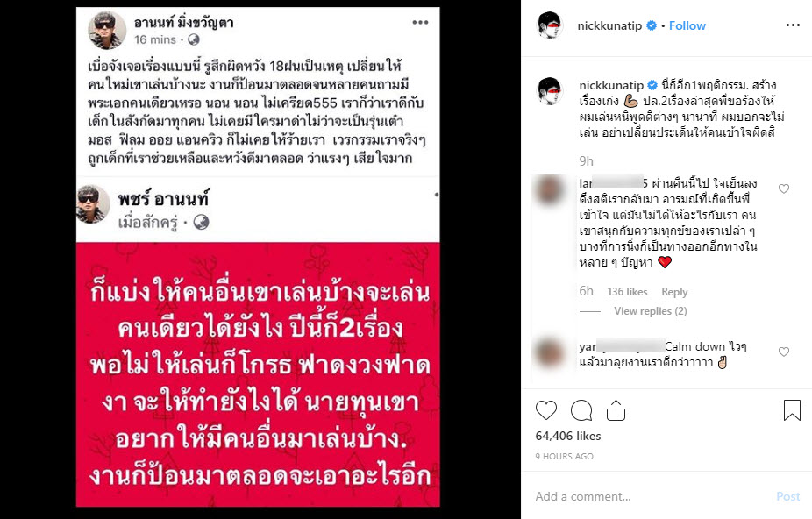Open post options three-dot menu
Viewport: 812px width, 519px height.
pyautogui.click(x=793, y=25)
